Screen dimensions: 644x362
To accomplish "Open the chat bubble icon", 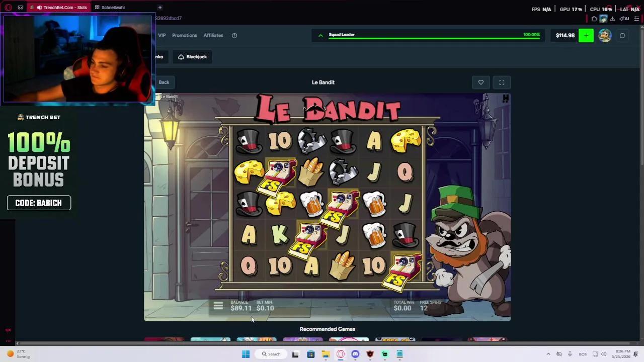I will pos(622,35).
